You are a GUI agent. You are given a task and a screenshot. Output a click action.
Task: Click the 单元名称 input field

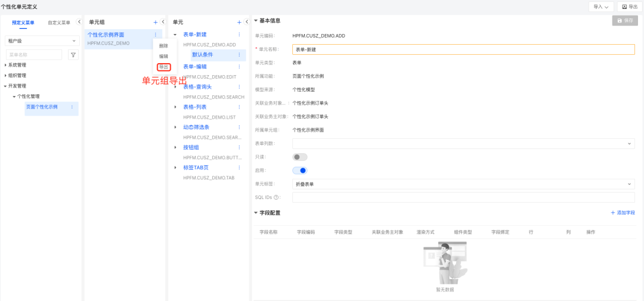[463, 49]
